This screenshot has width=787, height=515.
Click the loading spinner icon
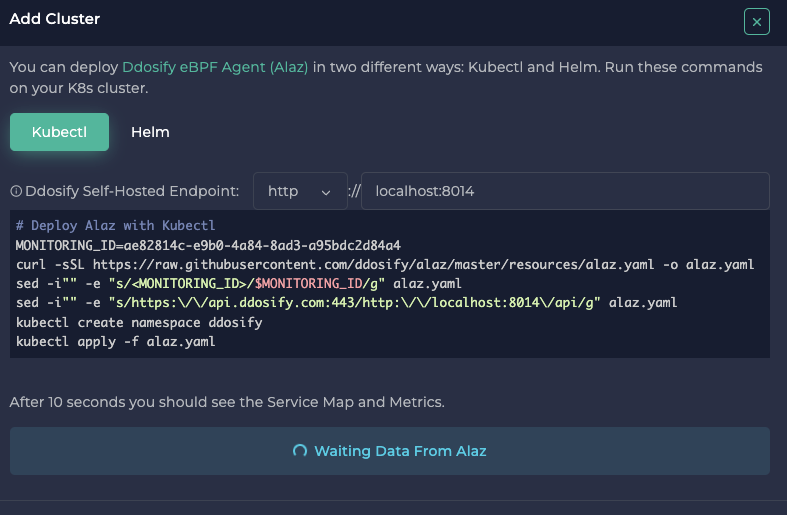click(x=299, y=451)
